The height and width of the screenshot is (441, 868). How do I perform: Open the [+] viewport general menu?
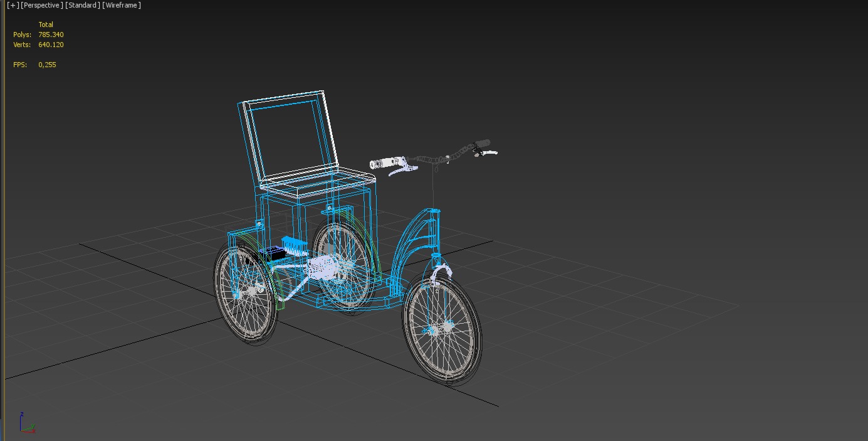(12, 5)
